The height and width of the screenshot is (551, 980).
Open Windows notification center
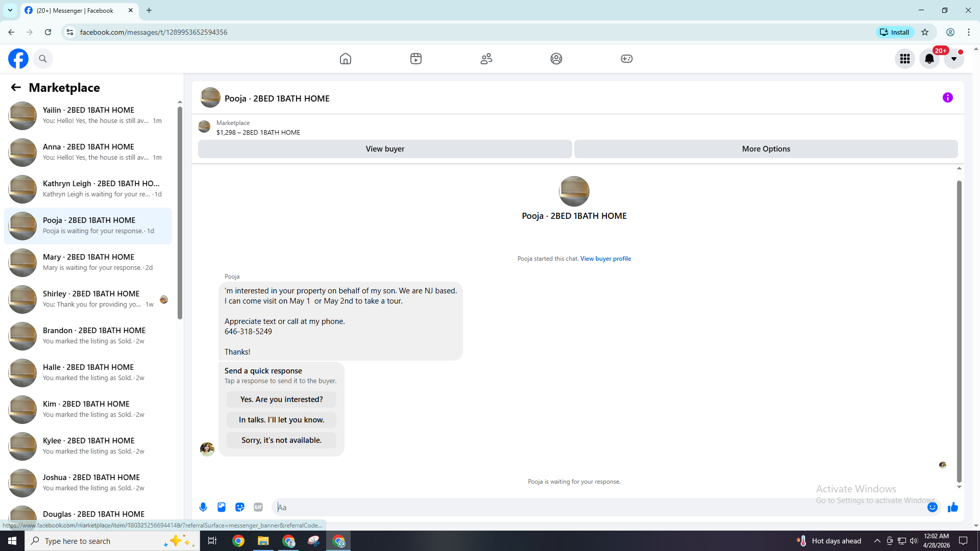(963, 541)
